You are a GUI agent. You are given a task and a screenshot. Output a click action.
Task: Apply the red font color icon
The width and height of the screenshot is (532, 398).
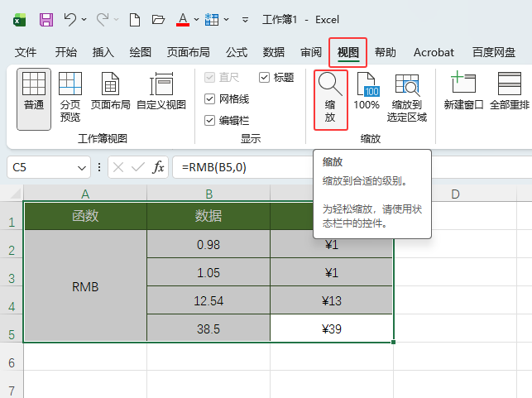183,20
